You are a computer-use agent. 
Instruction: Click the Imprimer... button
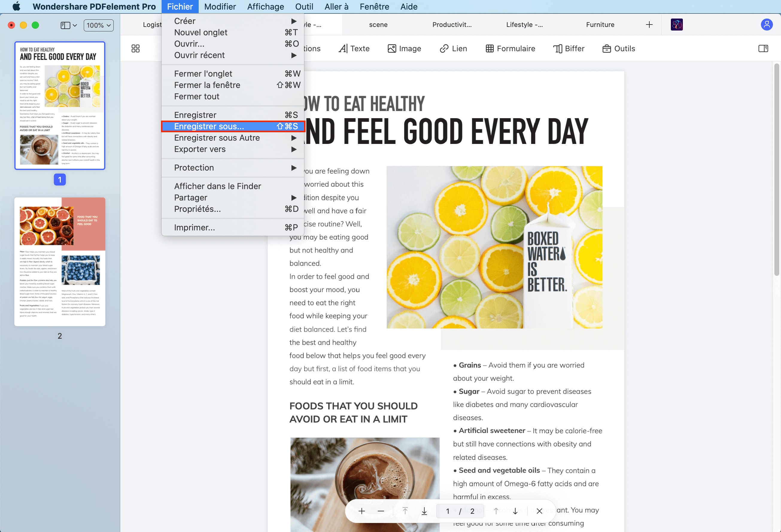(195, 227)
